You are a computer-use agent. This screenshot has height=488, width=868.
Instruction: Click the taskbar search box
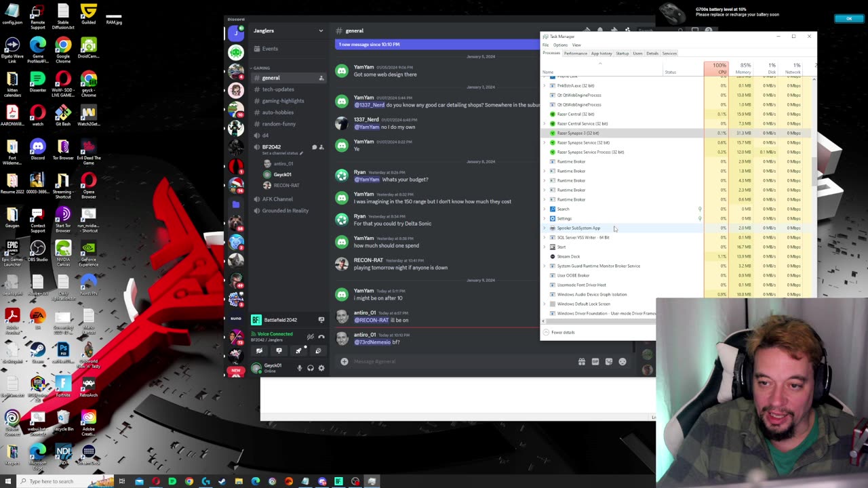coord(65,481)
